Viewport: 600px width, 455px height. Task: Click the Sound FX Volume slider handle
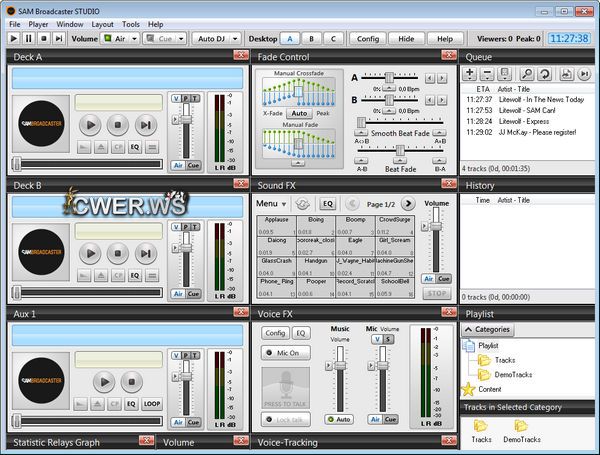point(436,226)
